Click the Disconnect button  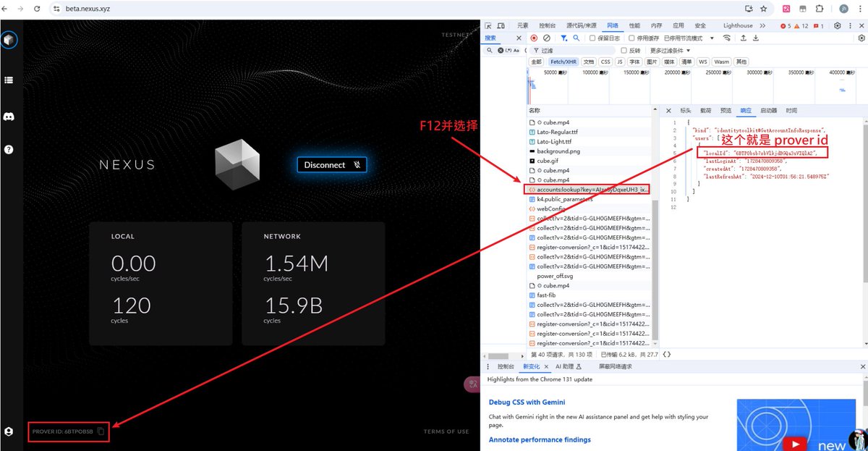coord(332,165)
